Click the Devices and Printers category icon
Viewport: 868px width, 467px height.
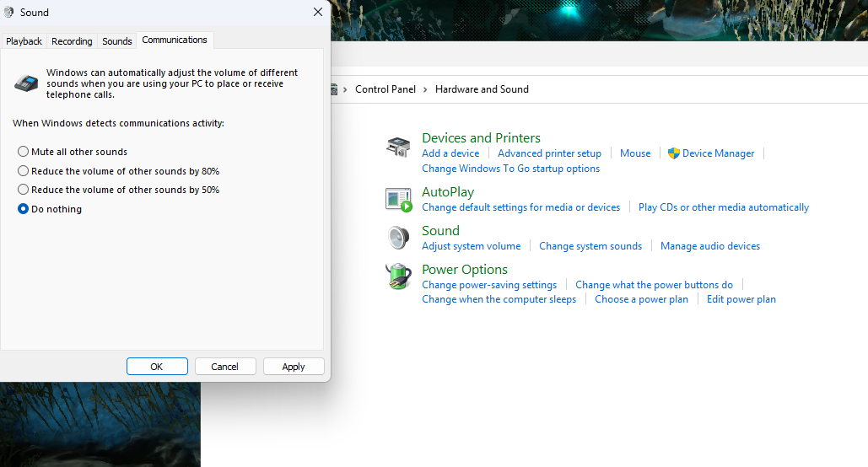click(x=398, y=148)
